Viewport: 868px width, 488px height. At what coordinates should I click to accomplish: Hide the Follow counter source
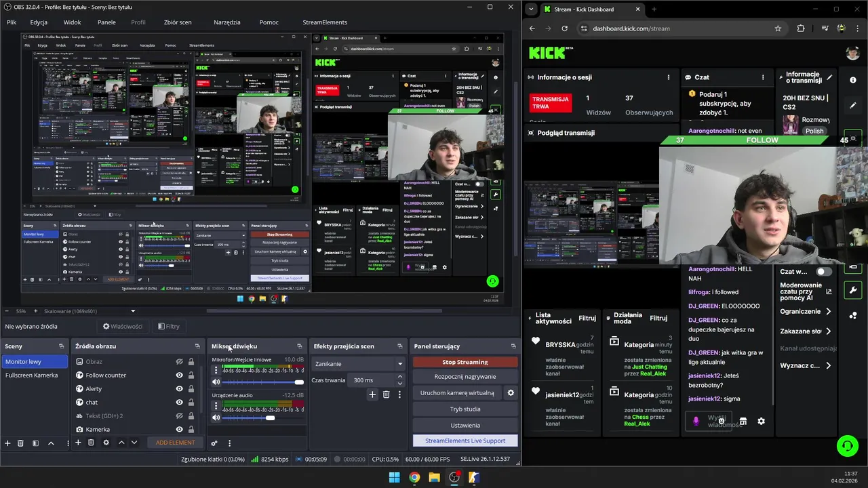click(180, 375)
